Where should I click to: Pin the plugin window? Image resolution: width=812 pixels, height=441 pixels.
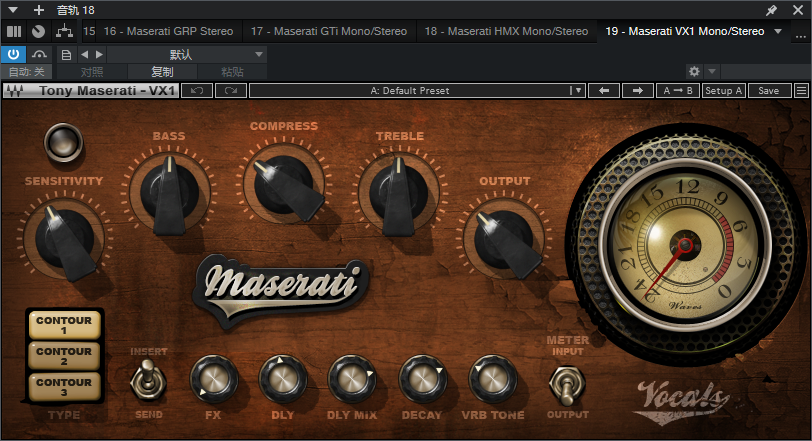pyautogui.click(x=772, y=10)
